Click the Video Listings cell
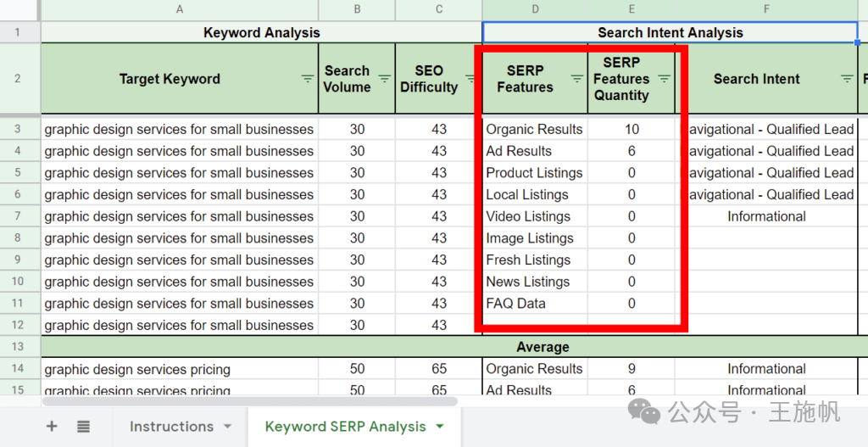This screenshot has width=868, height=447. click(535, 216)
